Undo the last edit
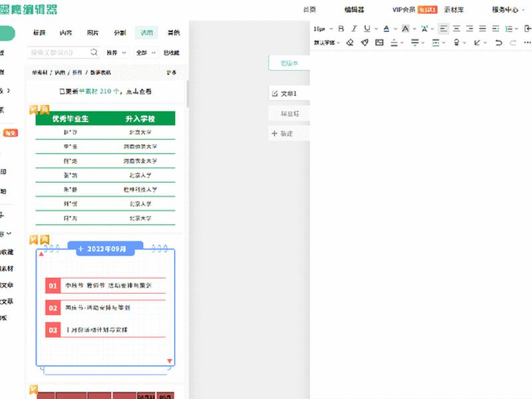 498,43
